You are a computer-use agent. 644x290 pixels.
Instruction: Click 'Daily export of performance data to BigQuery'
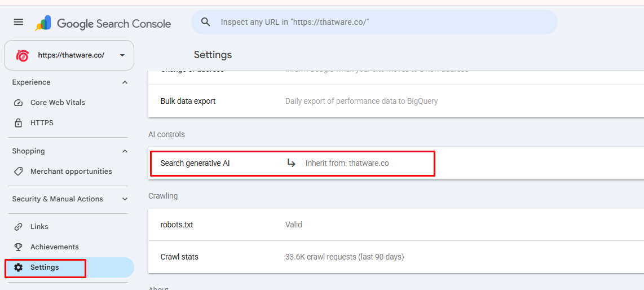click(x=361, y=101)
